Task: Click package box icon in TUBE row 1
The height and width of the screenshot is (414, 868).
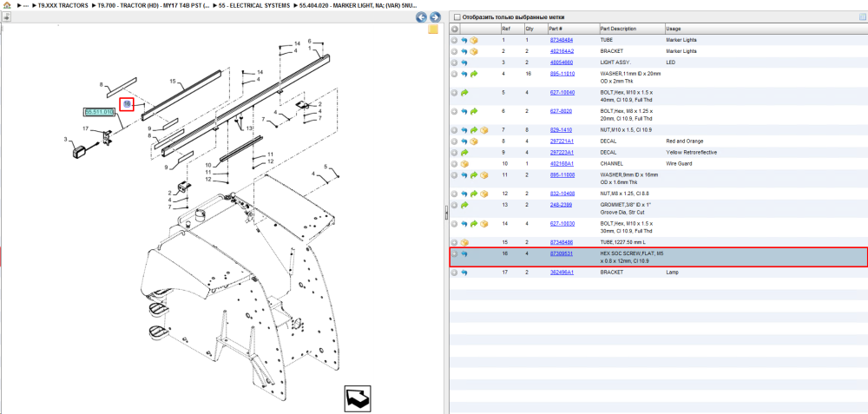Action: [474, 41]
